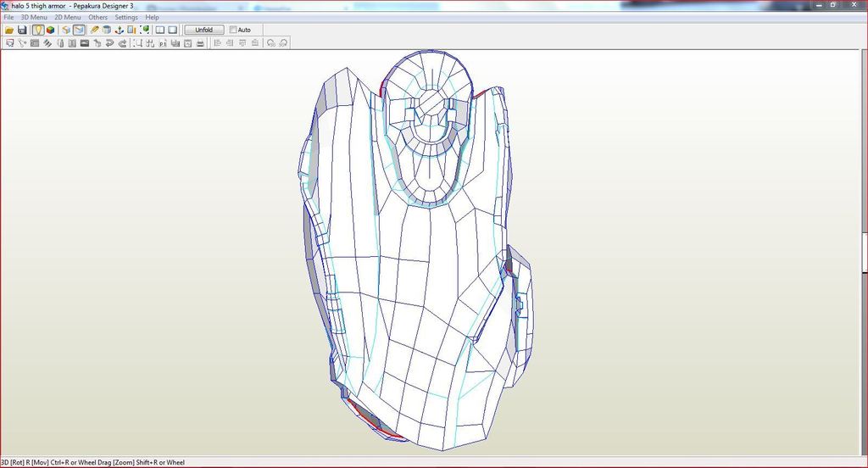Select the pencil specify-open-edges tool
This screenshot has width=868, height=468.
pos(95,30)
